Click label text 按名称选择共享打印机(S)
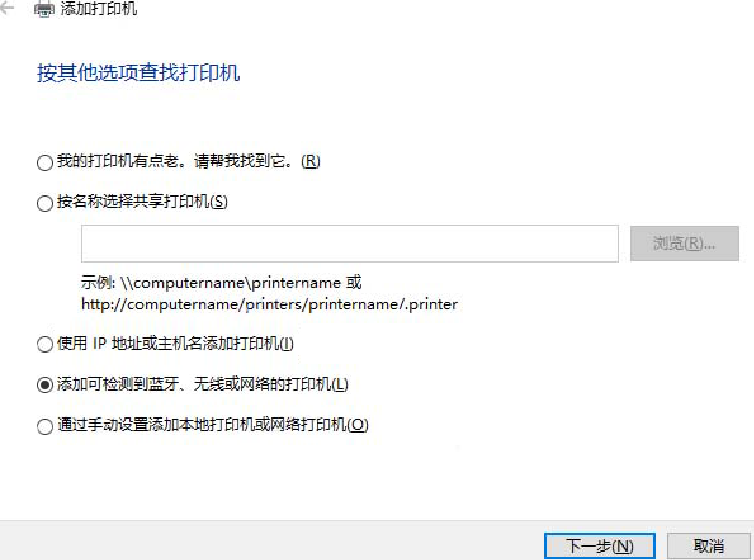 pos(142,202)
